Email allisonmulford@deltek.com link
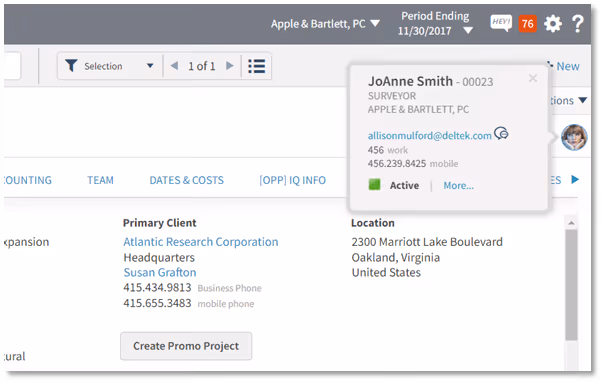Viewport: 602px width, 382px height. click(430, 136)
